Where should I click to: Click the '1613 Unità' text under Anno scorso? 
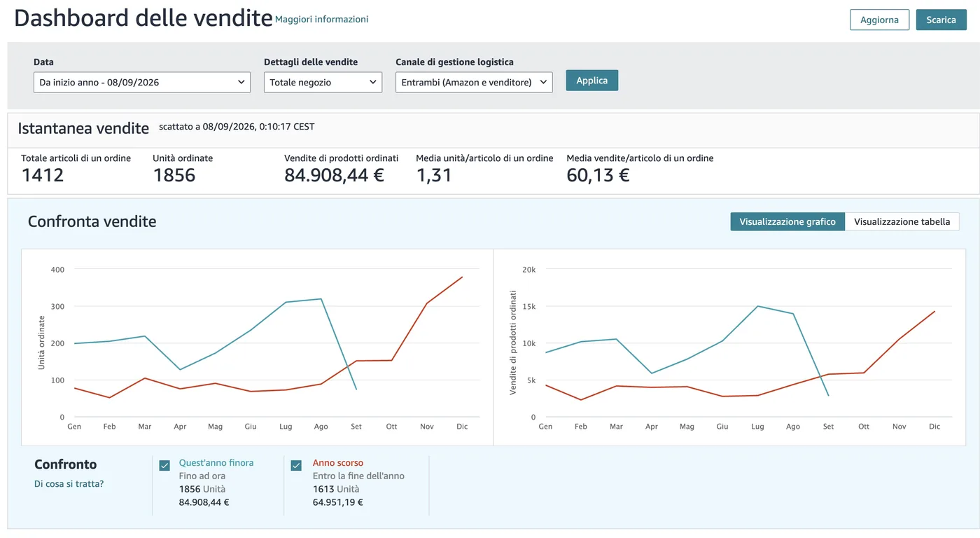coord(336,489)
